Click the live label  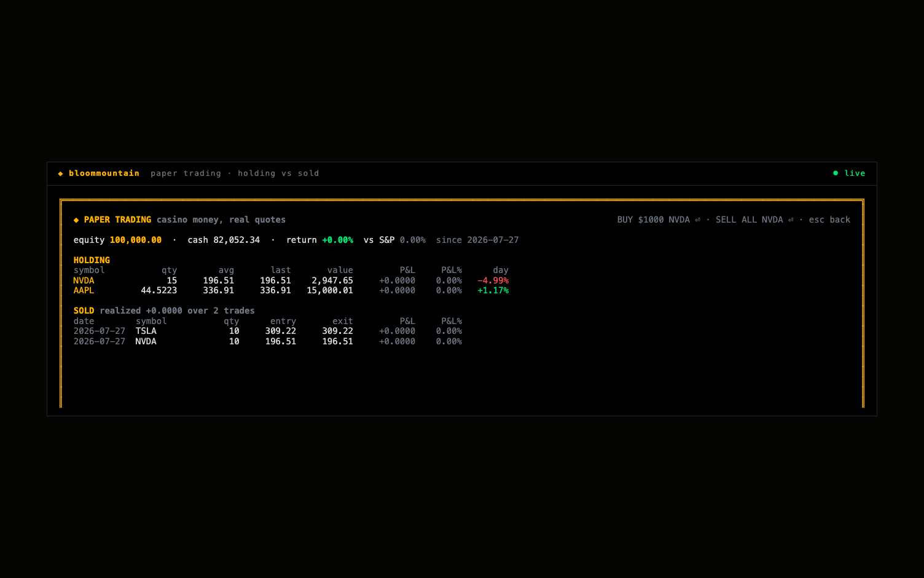[x=855, y=173]
